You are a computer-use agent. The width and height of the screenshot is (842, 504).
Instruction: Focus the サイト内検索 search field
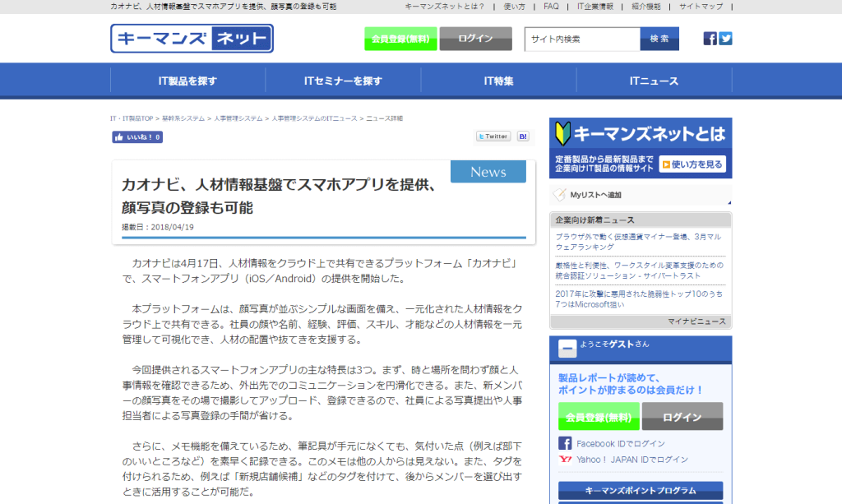pos(582,39)
